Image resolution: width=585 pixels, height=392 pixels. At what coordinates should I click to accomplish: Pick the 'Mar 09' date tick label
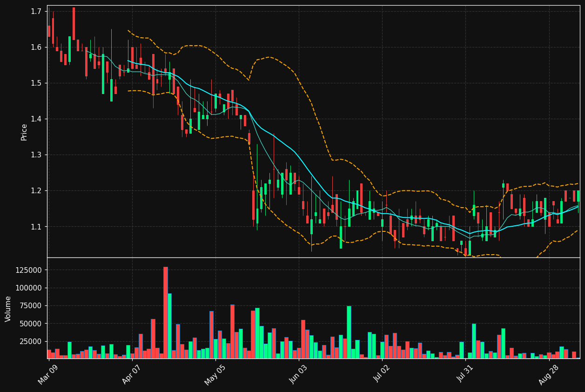pyautogui.click(x=48, y=374)
